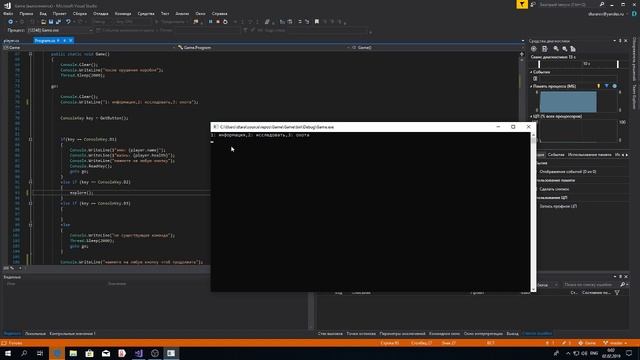This screenshot has height=360, width=640.
Task: Open the Windows Start menu
Action: pyautogui.click(x=8, y=353)
